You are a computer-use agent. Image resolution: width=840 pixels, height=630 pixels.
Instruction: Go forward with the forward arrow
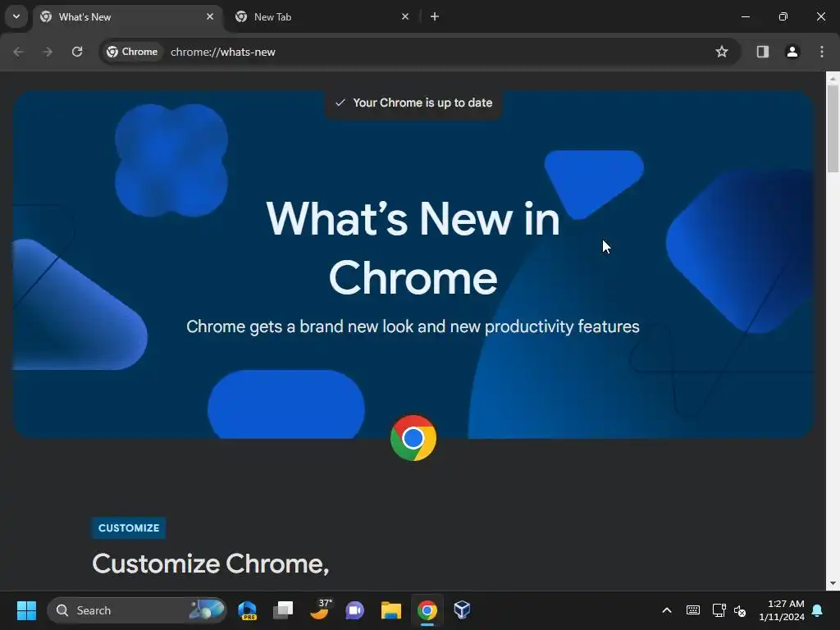click(48, 52)
